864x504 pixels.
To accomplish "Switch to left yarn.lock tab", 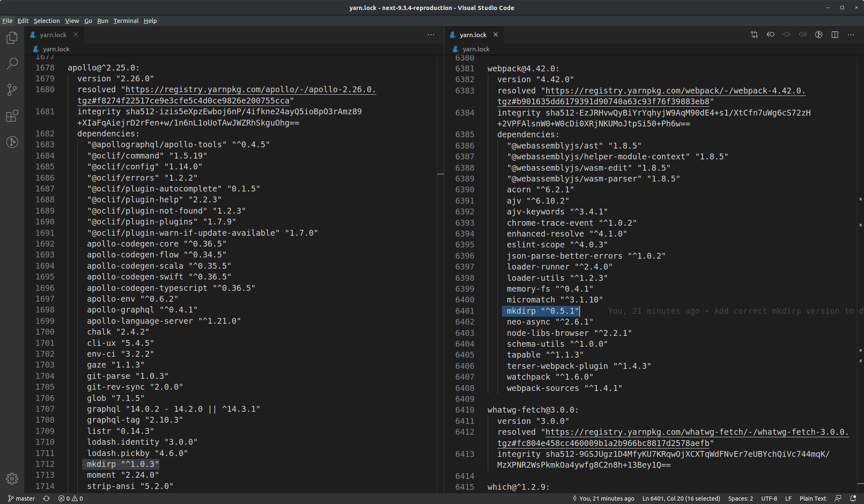I will (53, 35).
